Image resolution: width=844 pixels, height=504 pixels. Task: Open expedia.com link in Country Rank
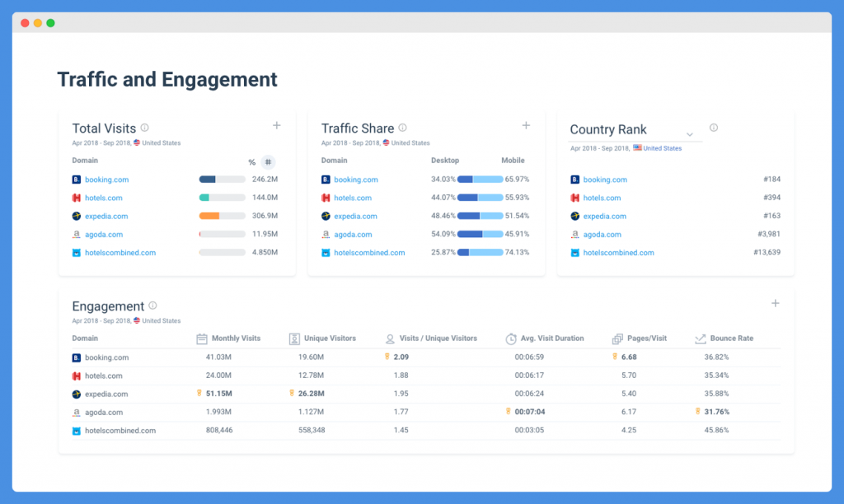point(604,217)
